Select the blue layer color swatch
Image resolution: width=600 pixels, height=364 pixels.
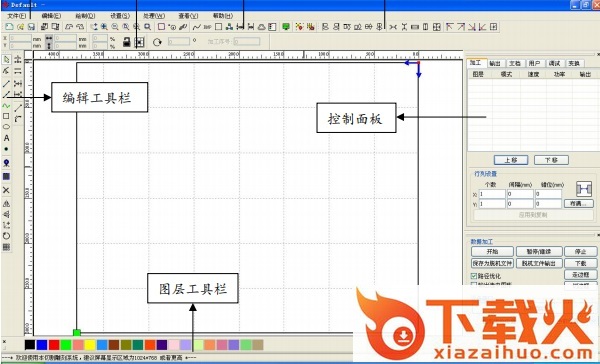42,345
